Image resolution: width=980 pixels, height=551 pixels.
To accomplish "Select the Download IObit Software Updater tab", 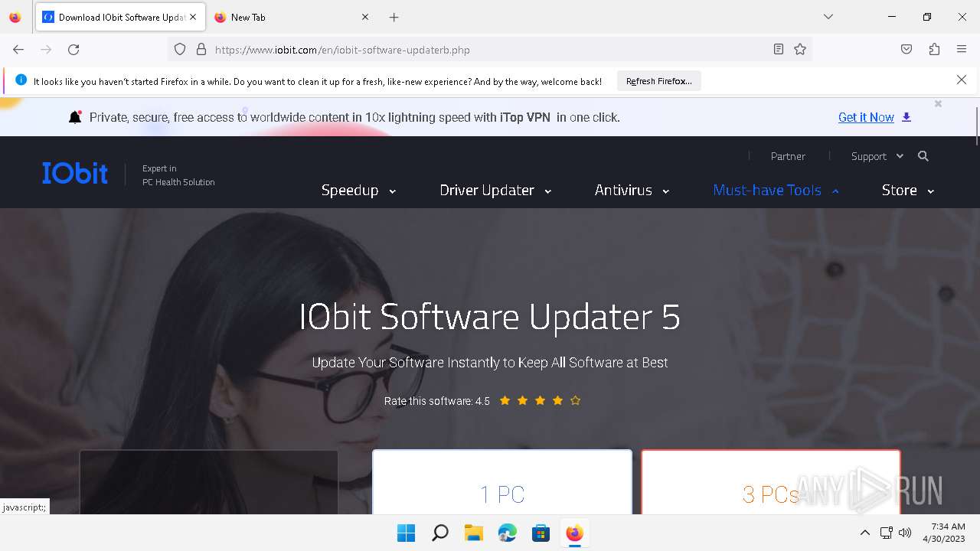I will 120,17.
